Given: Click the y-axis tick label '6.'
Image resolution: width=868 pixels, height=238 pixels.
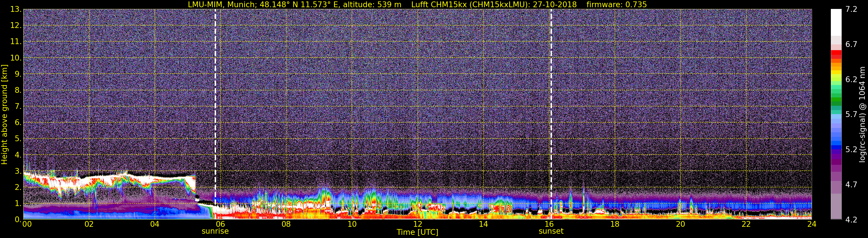Looking at the screenshot, I should (x=18, y=122).
